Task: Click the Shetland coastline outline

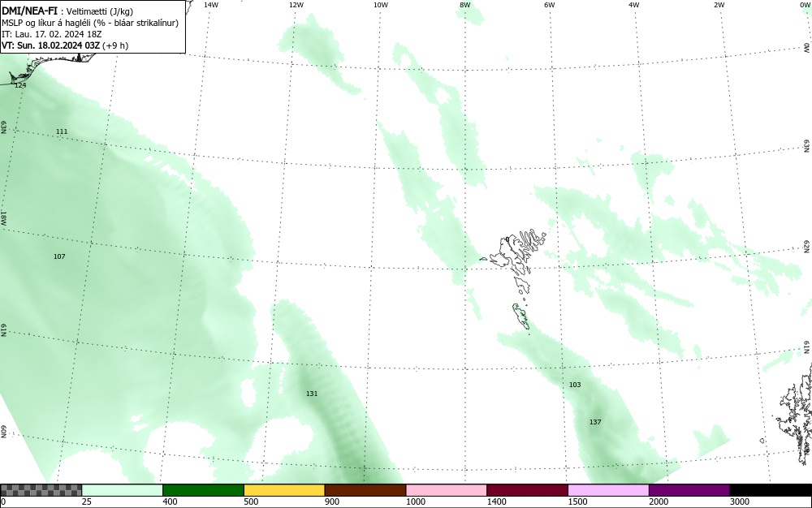Action: (795, 414)
